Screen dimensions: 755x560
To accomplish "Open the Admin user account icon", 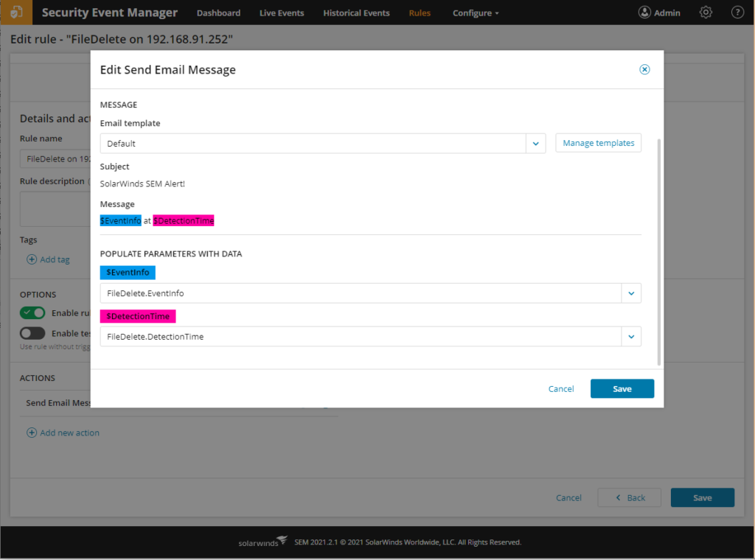I will [644, 13].
